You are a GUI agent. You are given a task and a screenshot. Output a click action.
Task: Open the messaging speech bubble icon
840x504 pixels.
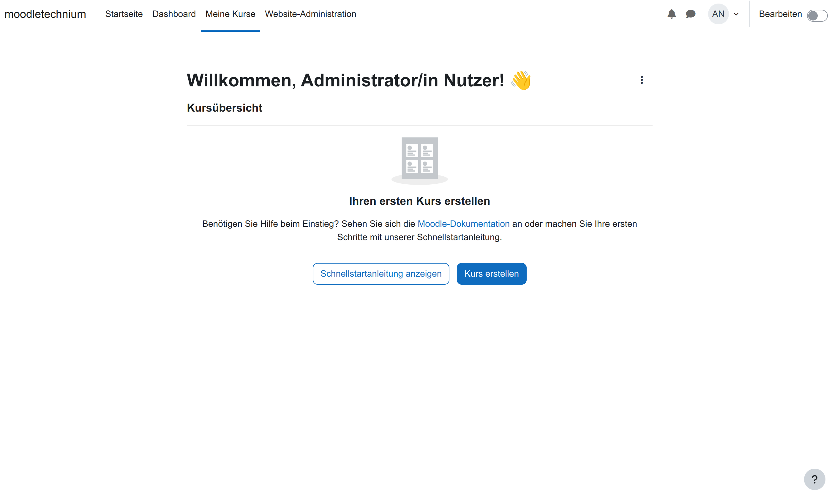pos(691,14)
